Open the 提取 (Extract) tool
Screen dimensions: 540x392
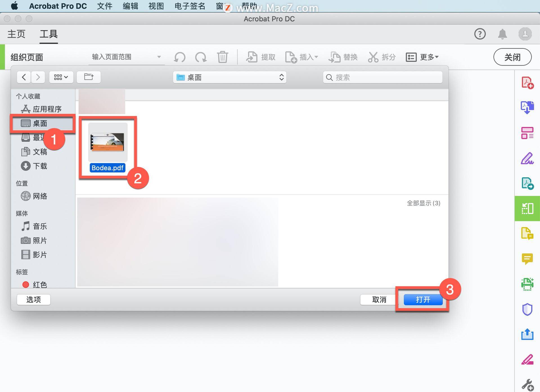point(260,57)
